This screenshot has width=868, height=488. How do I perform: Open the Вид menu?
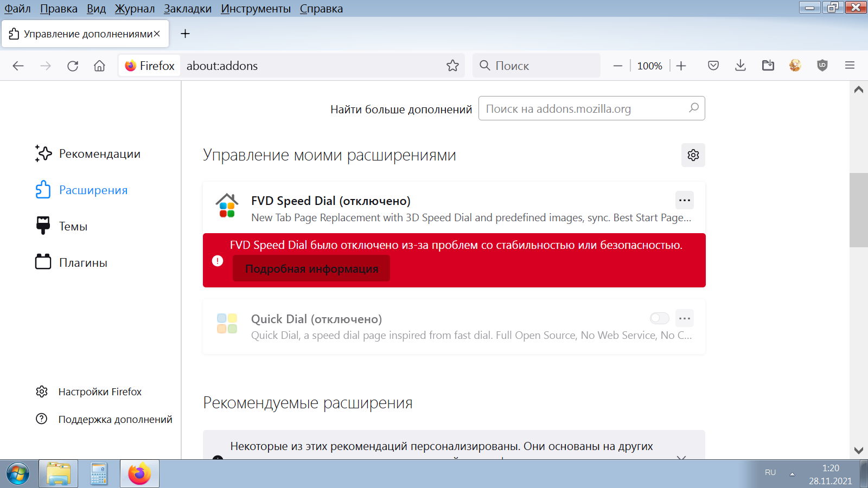(96, 9)
